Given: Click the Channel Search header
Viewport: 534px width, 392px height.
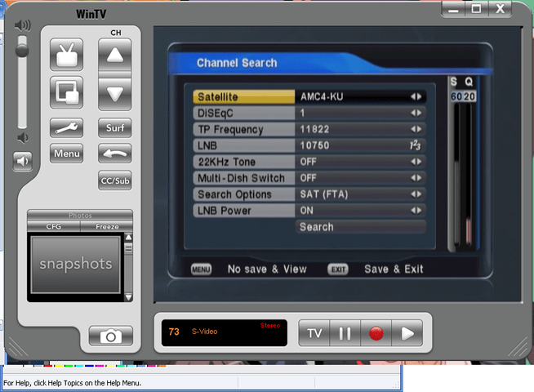Looking at the screenshot, I should pyautogui.click(x=237, y=63).
